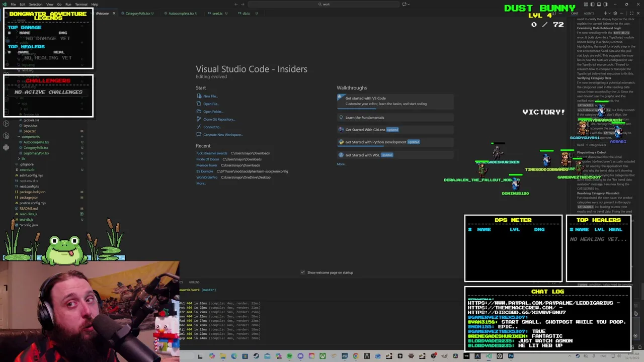This screenshot has height=362, width=644.
Task: Expand More recent projects list
Action: pyautogui.click(x=201, y=184)
